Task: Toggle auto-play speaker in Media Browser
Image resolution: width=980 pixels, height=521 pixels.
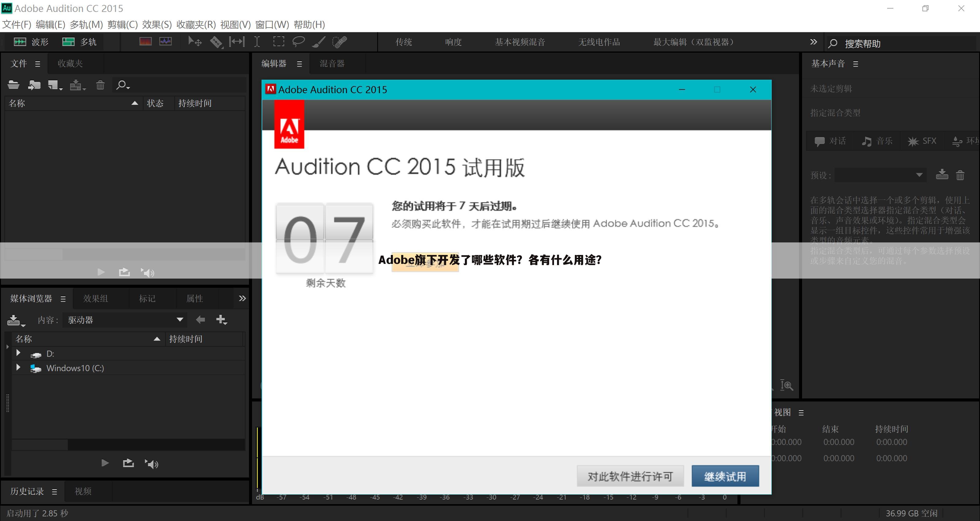Action: 151,463
